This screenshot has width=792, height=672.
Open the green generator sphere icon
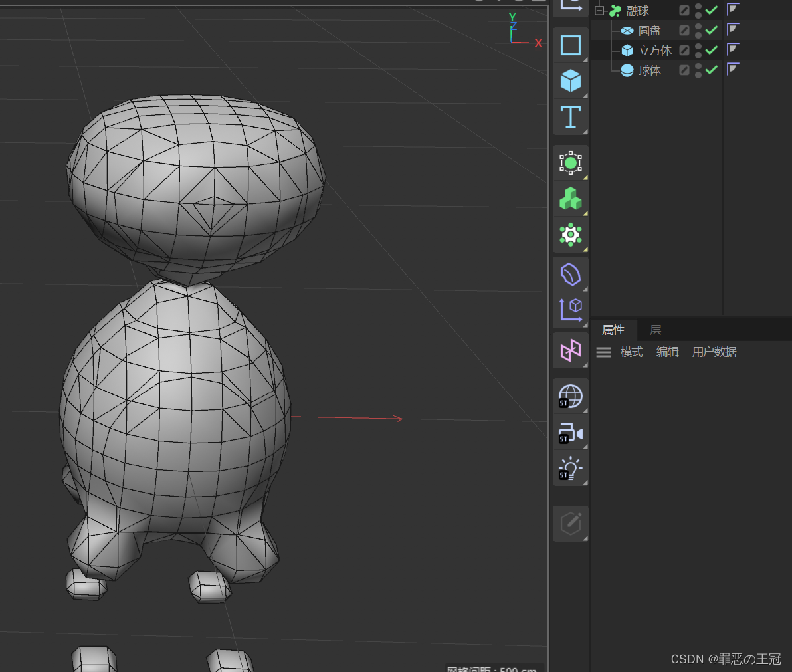571,163
